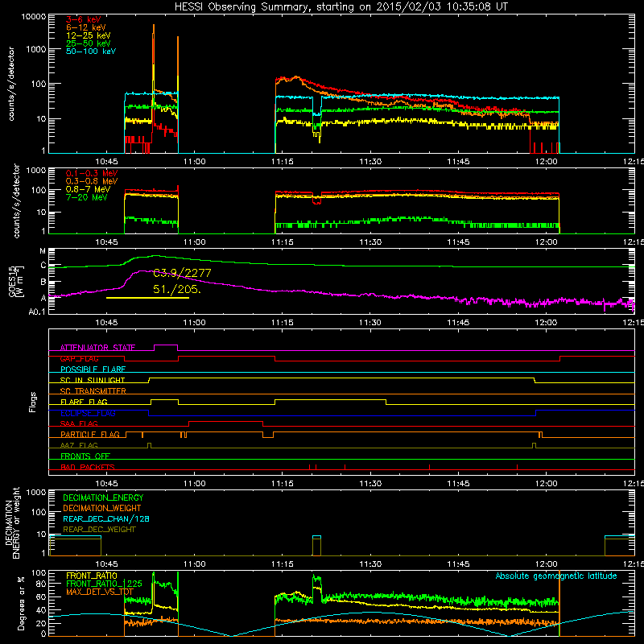Click the GAP_FLAG label
Viewport: 644px width, 644px height.
click(x=79, y=358)
